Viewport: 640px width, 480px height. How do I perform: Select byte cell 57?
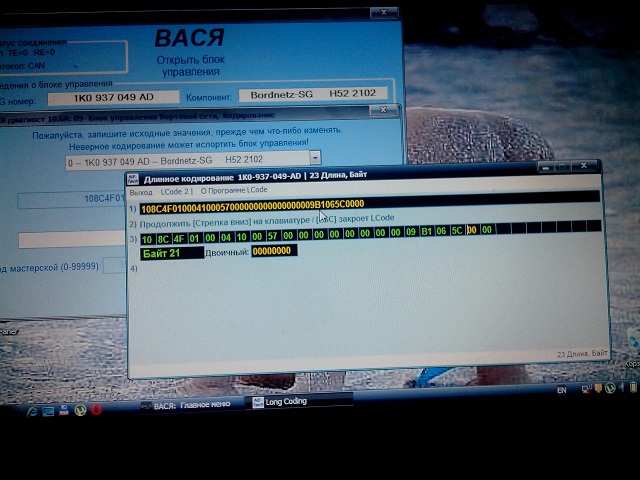click(272, 236)
